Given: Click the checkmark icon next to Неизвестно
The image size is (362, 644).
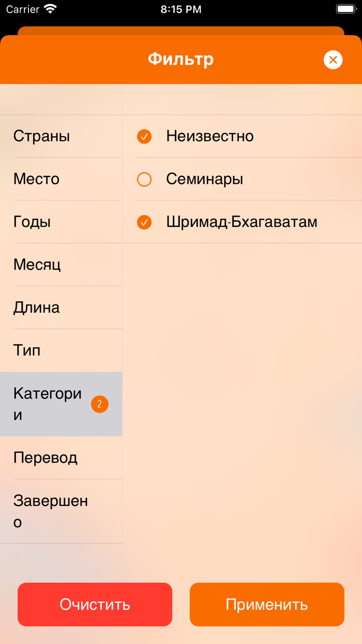Looking at the screenshot, I should click(x=144, y=136).
